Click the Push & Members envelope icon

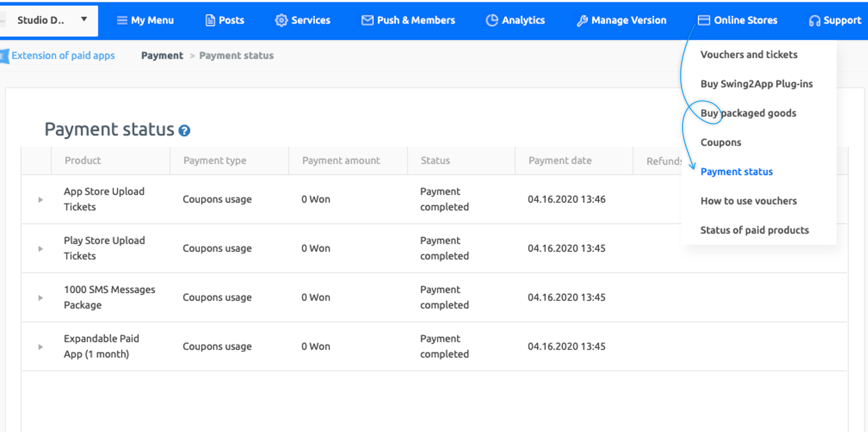point(367,20)
